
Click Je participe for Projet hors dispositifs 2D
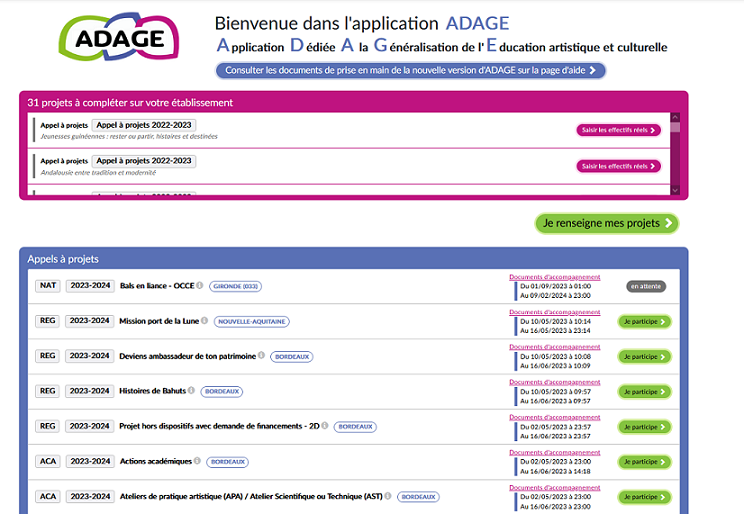tap(645, 427)
